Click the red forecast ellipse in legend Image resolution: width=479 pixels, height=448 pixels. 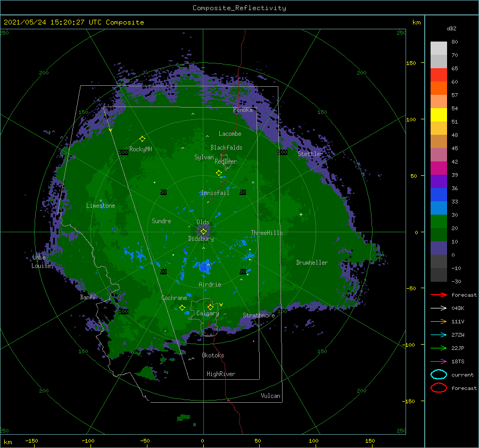coord(439,388)
